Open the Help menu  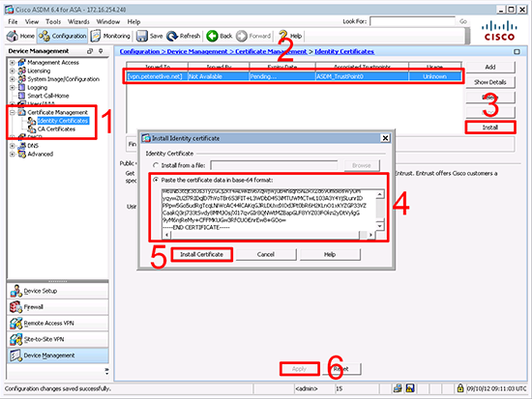[x=133, y=21]
